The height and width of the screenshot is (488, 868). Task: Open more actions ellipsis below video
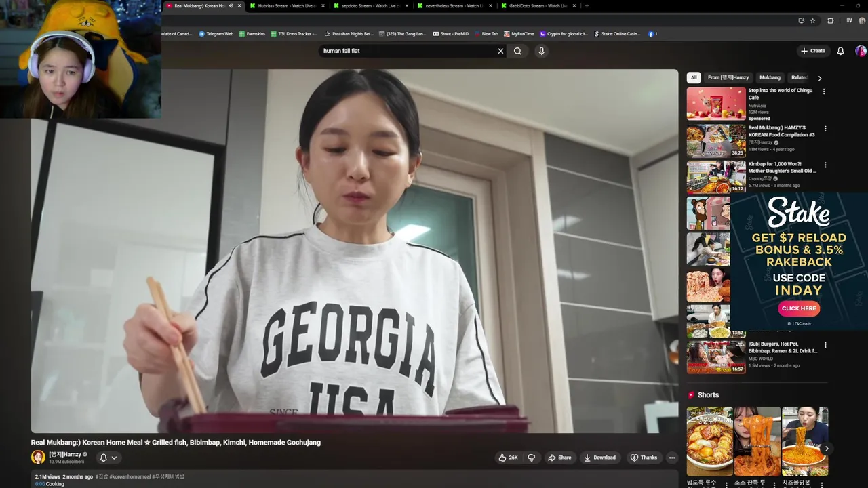(x=672, y=457)
